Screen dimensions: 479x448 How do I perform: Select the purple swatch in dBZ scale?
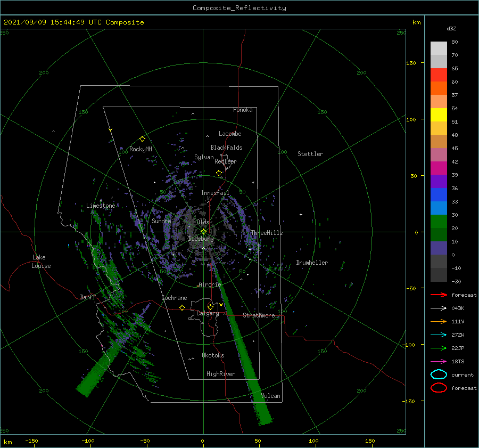click(x=439, y=181)
